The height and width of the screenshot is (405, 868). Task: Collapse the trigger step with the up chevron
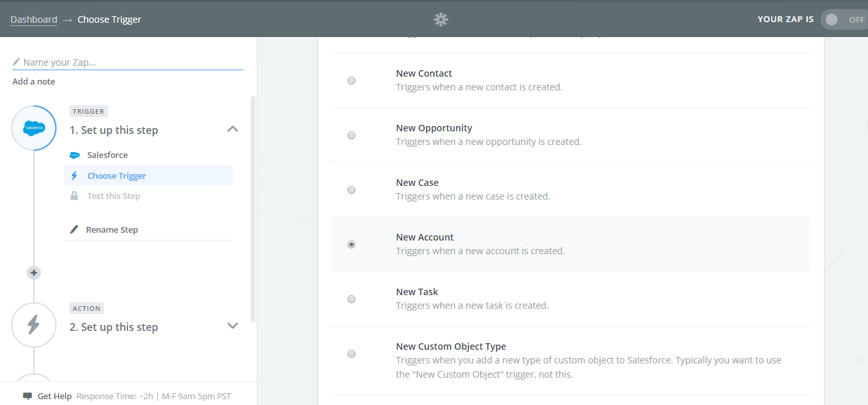point(233,129)
